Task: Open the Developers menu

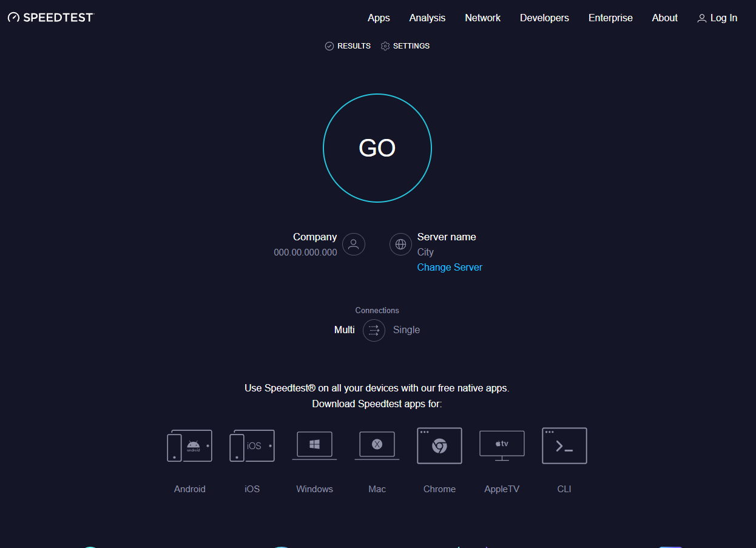Action: (544, 18)
